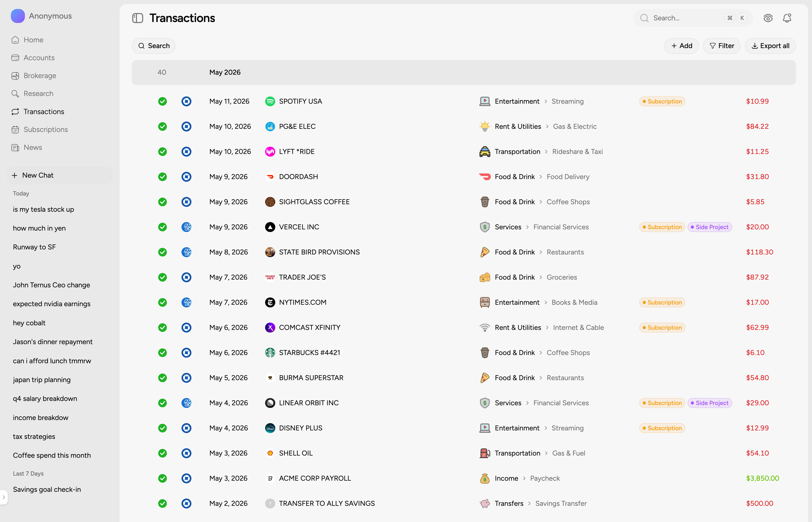
Task: Toggle the reviewed checkmark for Spotify USA
Action: click(162, 101)
